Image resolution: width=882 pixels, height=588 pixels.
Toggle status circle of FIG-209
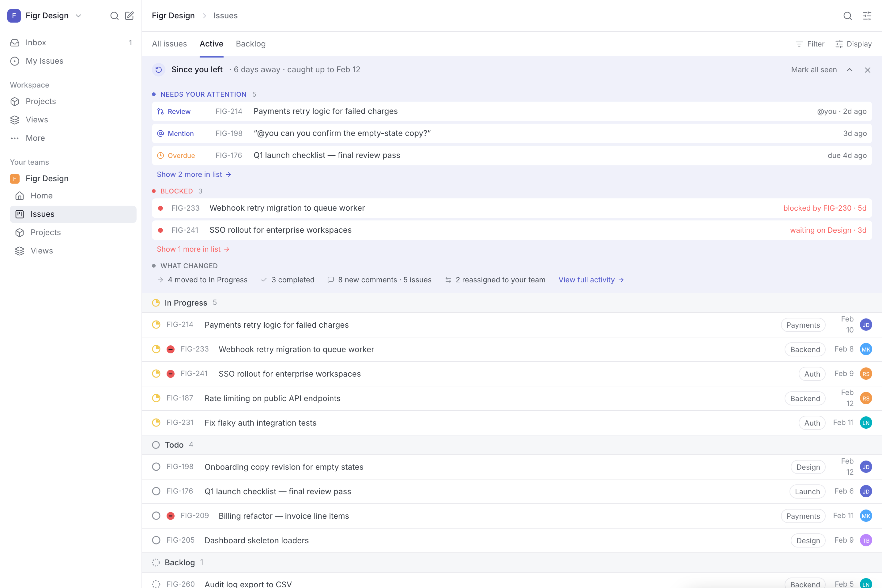(x=156, y=516)
